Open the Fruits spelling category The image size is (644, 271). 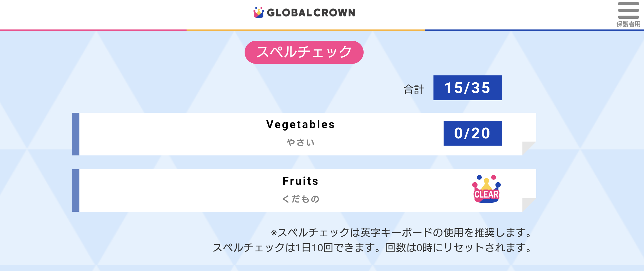300,181
